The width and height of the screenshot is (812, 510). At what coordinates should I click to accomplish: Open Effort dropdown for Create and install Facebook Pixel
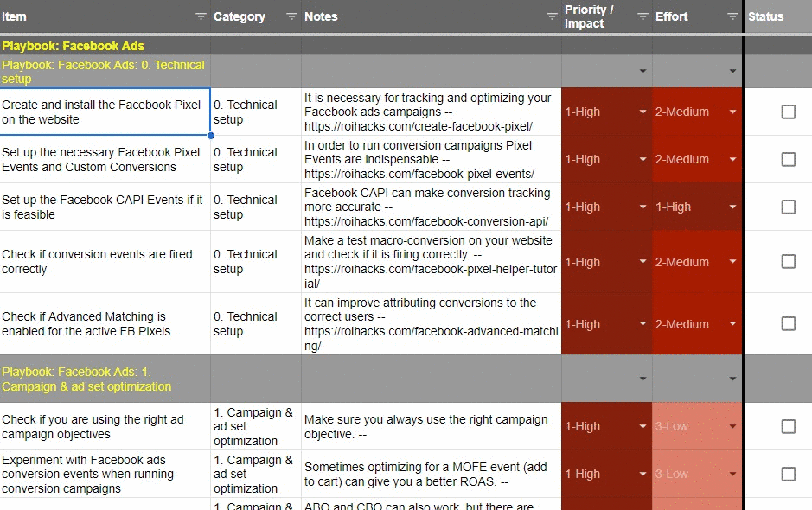pos(732,112)
